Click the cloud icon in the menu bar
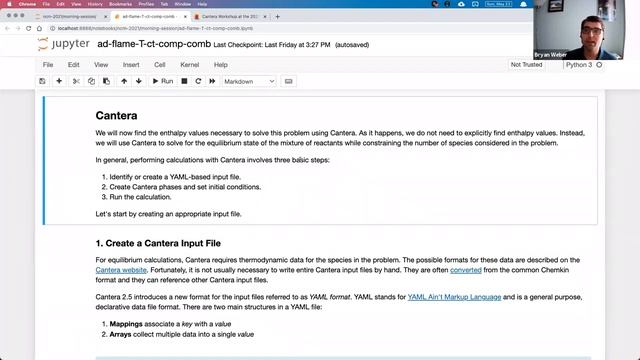The height and width of the screenshot is (360, 640). pyautogui.click(x=461, y=4)
